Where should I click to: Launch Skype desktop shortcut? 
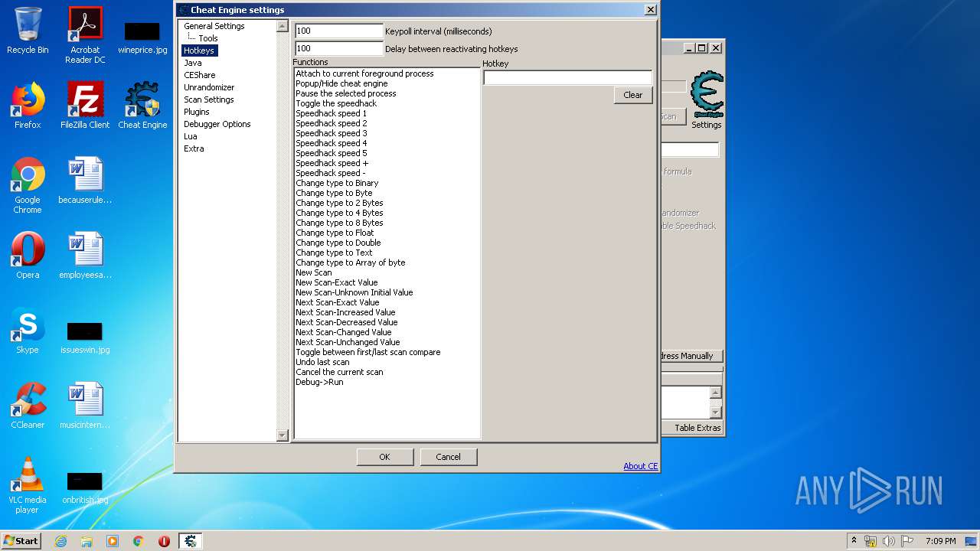pyautogui.click(x=28, y=331)
